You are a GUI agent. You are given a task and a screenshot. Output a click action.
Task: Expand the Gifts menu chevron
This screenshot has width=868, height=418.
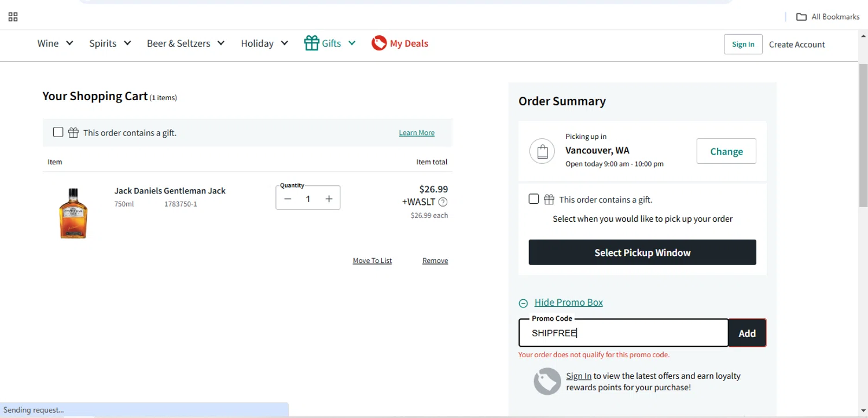click(x=352, y=43)
